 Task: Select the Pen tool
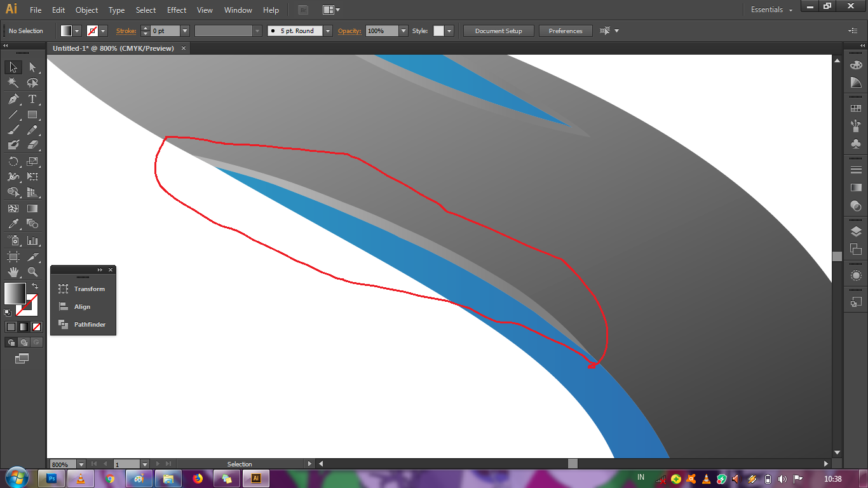pos(13,99)
